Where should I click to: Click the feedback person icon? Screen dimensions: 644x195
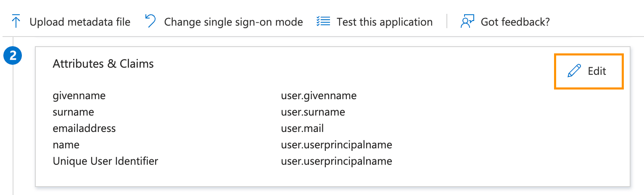point(467,21)
